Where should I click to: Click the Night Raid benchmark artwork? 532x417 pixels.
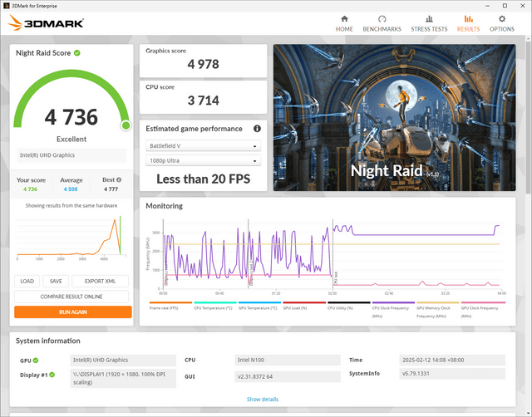click(x=394, y=118)
